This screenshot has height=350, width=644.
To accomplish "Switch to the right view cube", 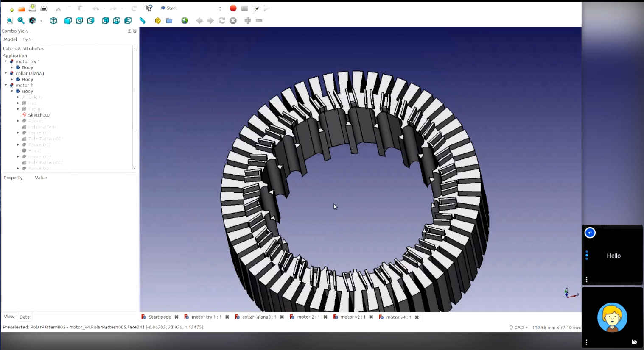I will [91, 20].
